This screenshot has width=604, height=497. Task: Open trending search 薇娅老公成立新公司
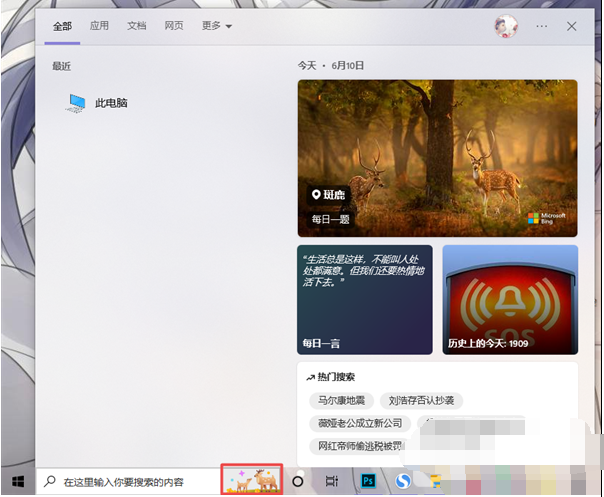pos(360,423)
